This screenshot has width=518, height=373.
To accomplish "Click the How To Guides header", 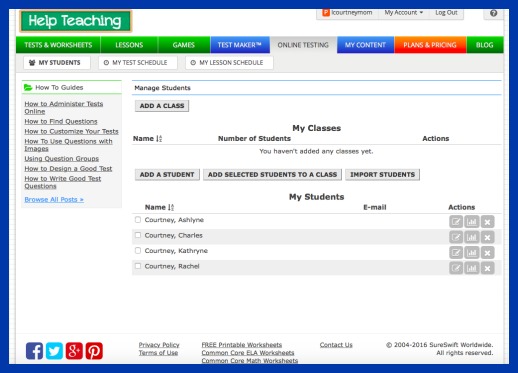I will click(x=72, y=88).
